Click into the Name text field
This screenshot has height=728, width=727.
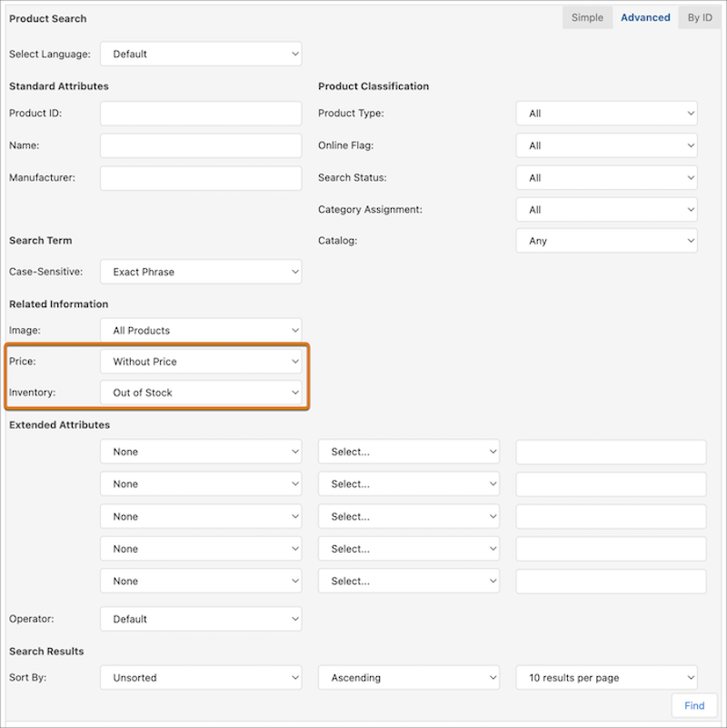201,145
